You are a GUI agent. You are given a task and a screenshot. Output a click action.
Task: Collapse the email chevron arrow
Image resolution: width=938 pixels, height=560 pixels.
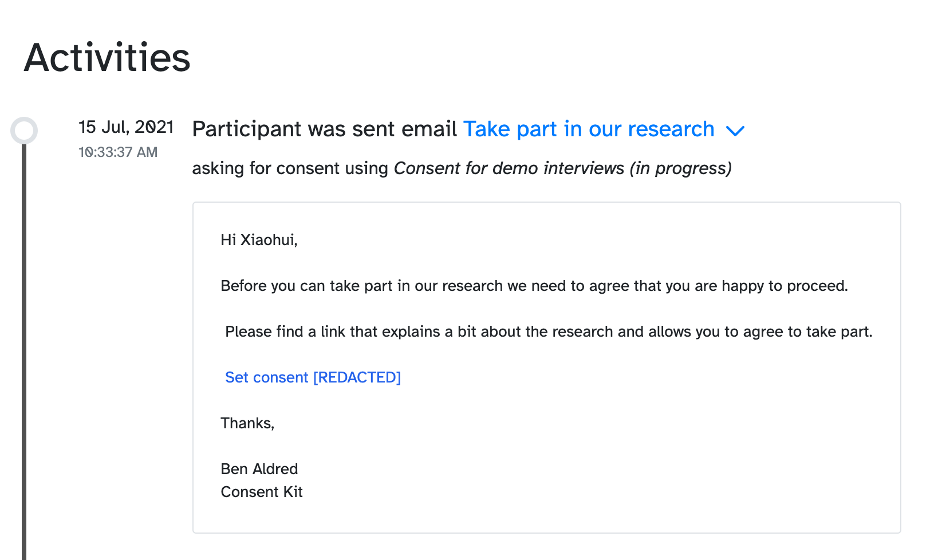tap(735, 131)
